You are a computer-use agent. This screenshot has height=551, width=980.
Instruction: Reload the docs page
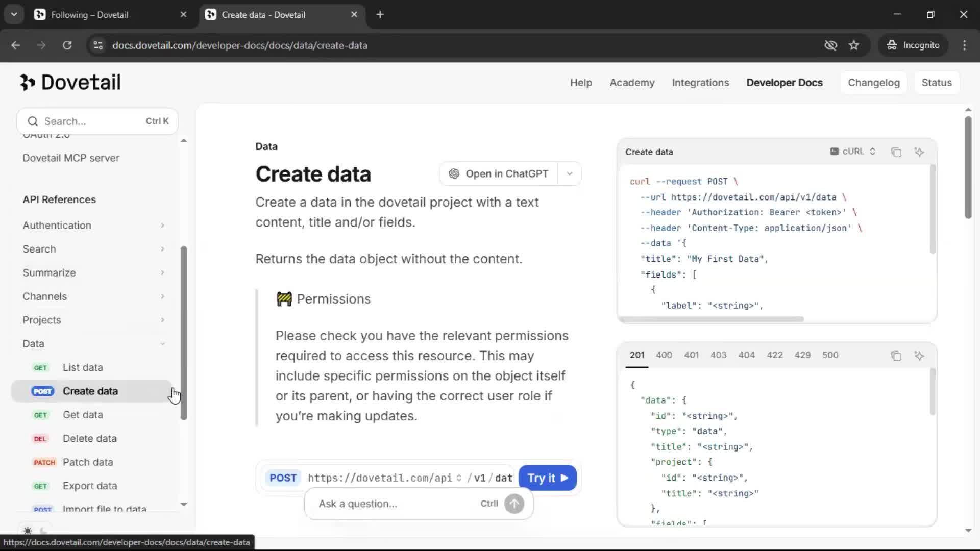(x=67, y=45)
